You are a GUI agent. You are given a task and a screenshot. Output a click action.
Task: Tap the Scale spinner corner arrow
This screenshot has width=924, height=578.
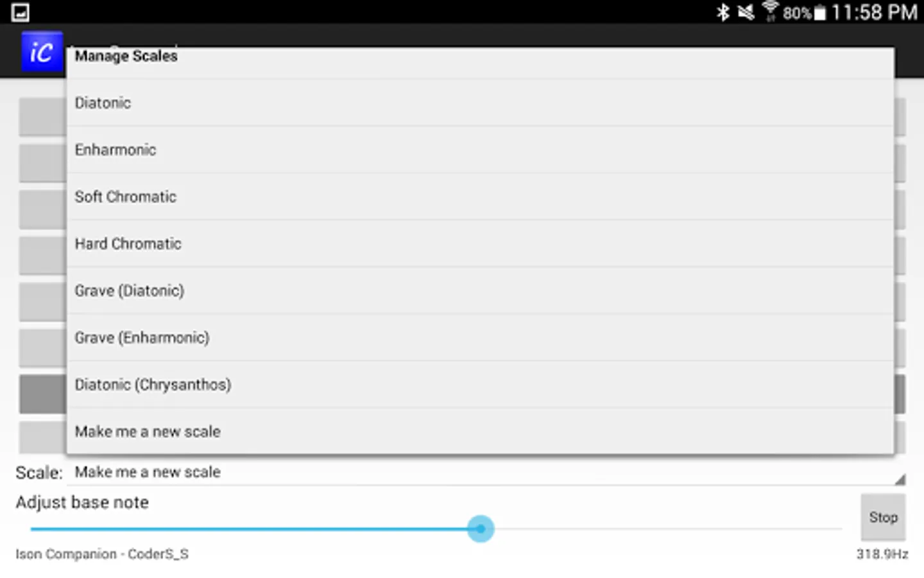click(x=900, y=479)
